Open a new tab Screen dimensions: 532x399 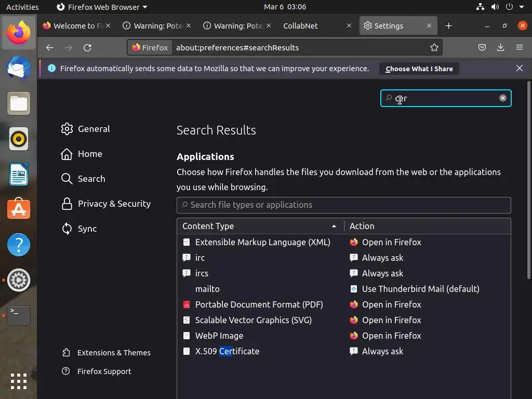(x=449, y=26)
